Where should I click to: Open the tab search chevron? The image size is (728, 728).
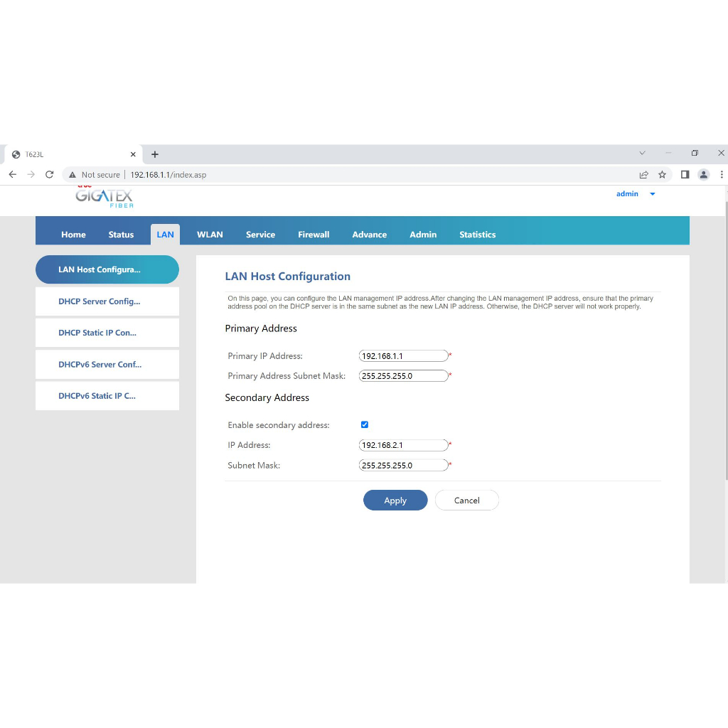point(642,154)
